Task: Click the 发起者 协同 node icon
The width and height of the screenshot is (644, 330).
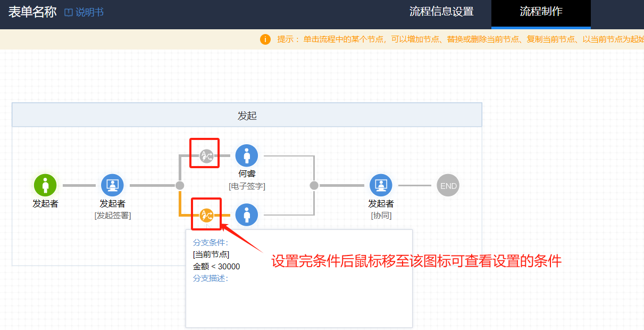Action: point(381,185)
